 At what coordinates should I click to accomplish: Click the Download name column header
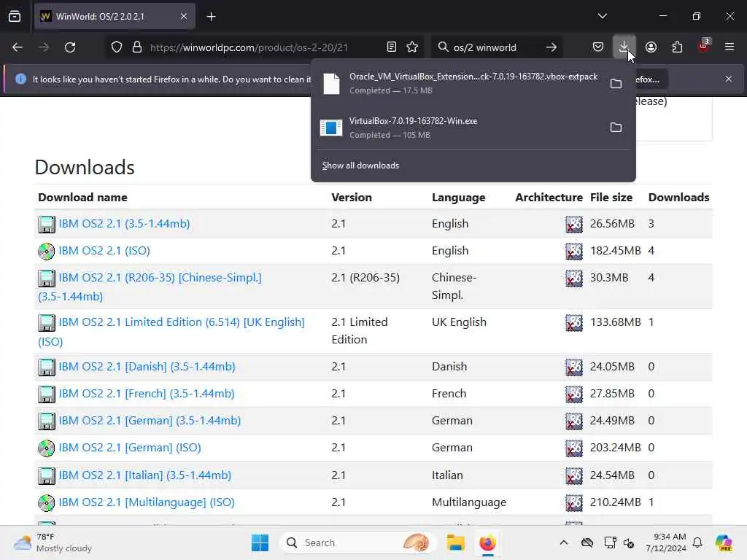pyautogui.click(x=82, y=197)
